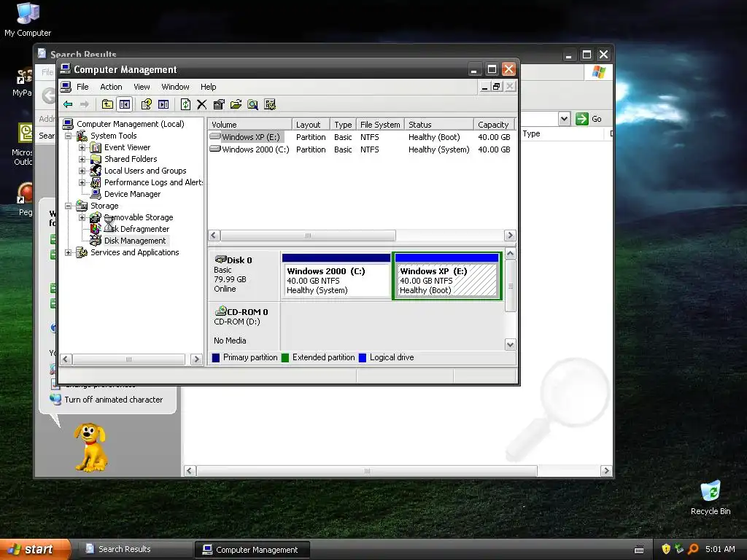The height and width of the screenshot is (560, 747).
Task: Select the Windows XP (E:) partition block
Action: tap(447, 276)
